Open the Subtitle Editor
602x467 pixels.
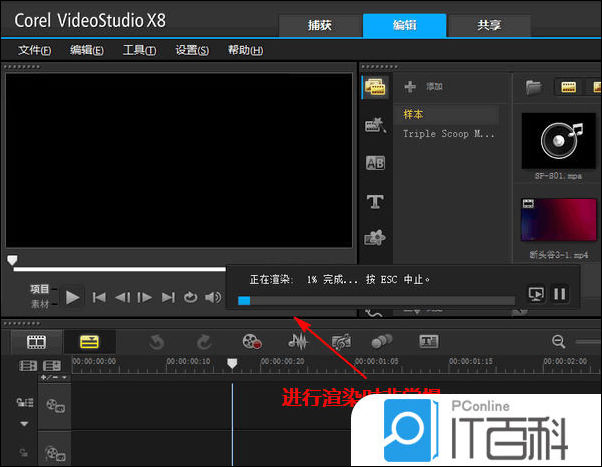click(x=429, y=341)
